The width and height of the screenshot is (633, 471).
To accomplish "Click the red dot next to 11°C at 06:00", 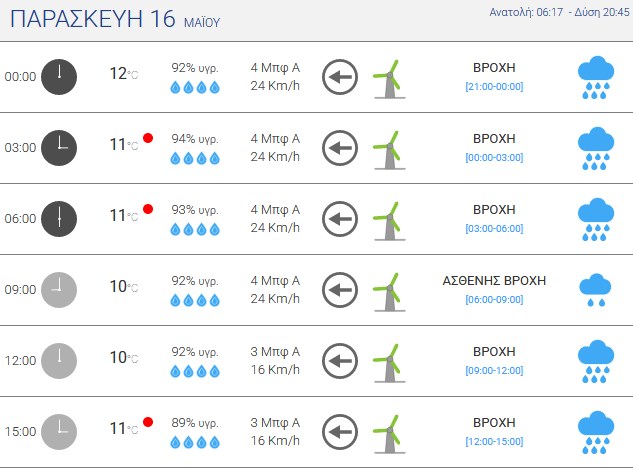I will pyautogui.click(x=148, y=209).
